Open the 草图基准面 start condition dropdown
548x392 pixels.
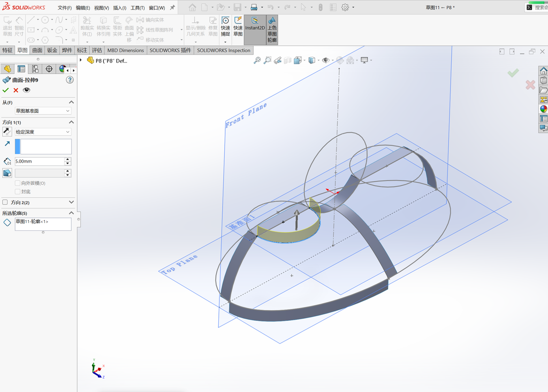click(43, 111)
